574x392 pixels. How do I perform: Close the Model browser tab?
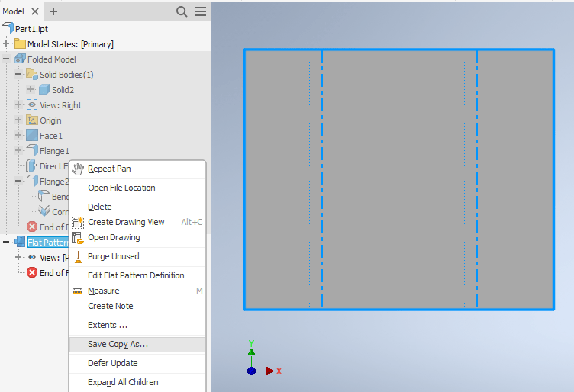35,11
